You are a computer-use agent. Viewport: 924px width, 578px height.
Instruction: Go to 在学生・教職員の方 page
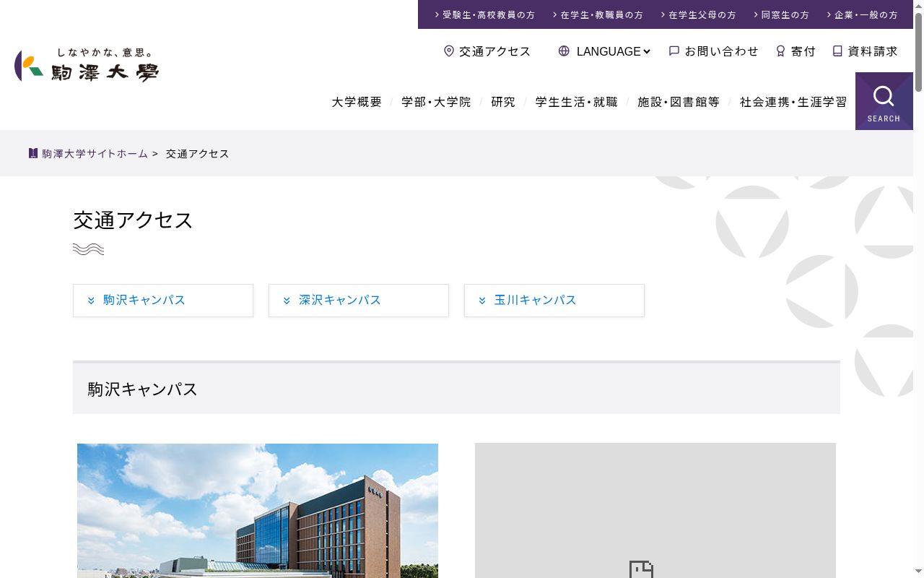coord(598,14)
